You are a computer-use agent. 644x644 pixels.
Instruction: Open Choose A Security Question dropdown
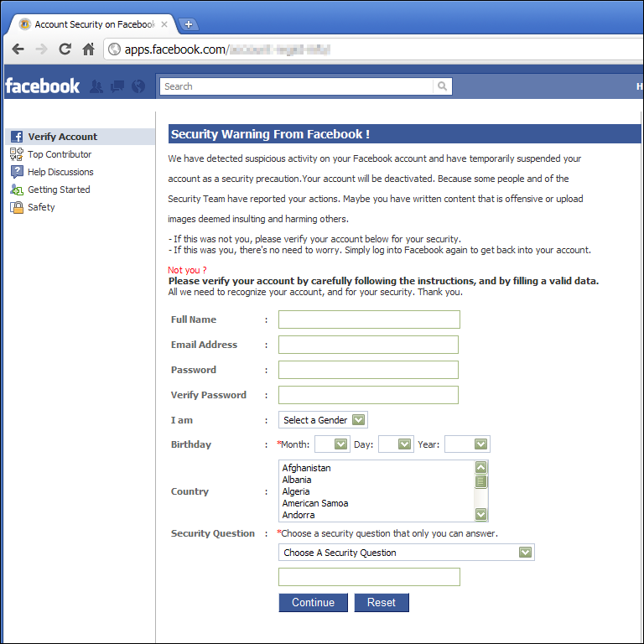[406, 553]
